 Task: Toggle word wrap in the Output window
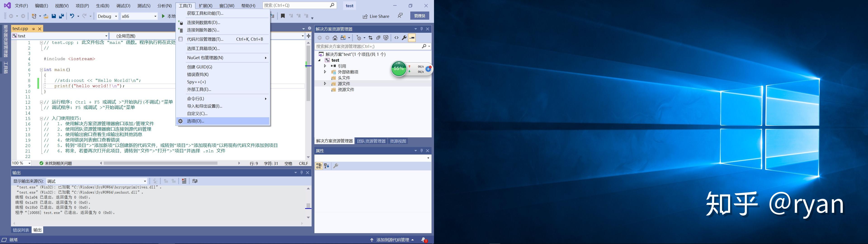click(195, 181)
